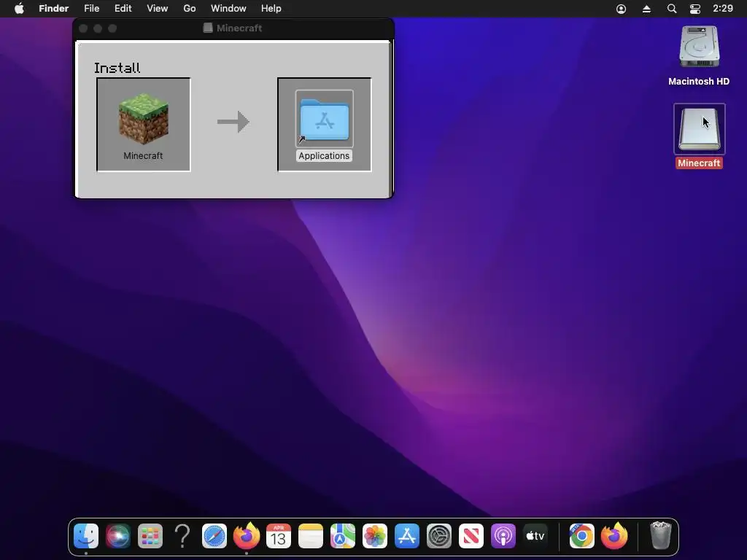Click the red Minecraft desktop volume label
Screen dimensions: 747x560
(699, 163)
